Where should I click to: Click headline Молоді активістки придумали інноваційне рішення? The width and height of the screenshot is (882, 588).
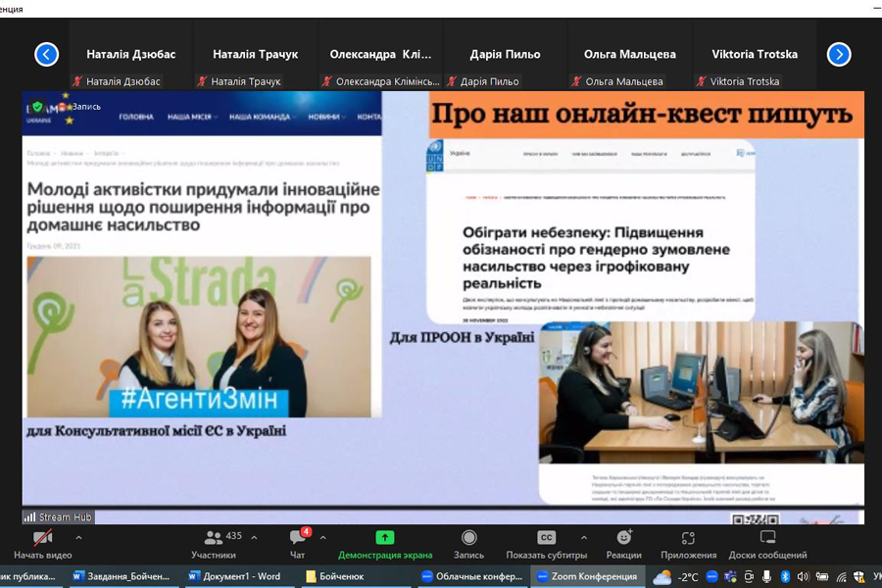(x=203, y=207)
